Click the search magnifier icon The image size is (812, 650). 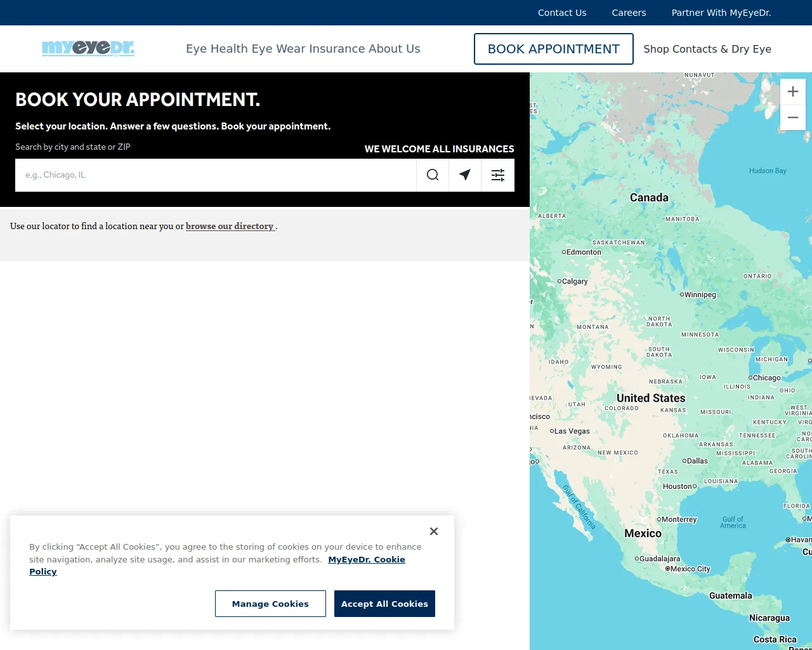(433, 175)
